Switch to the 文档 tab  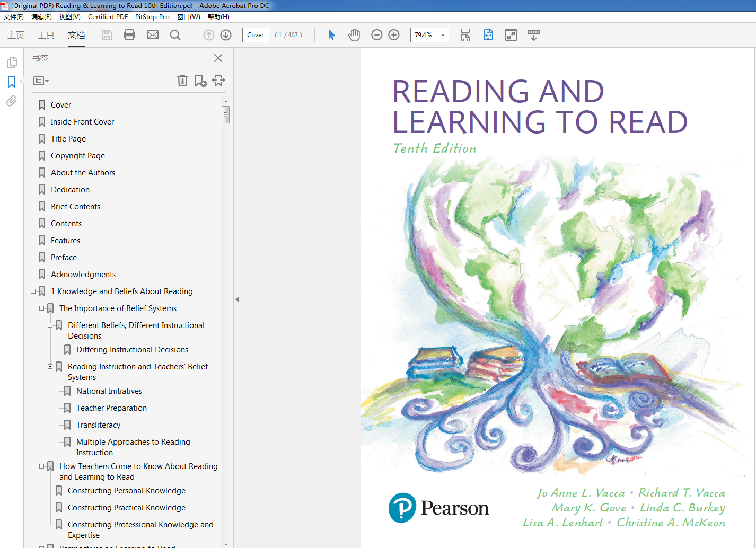tap(76, 35)
